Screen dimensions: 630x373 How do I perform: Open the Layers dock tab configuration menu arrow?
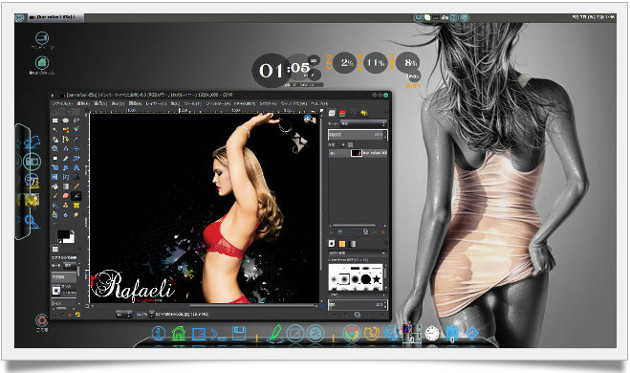386,113
